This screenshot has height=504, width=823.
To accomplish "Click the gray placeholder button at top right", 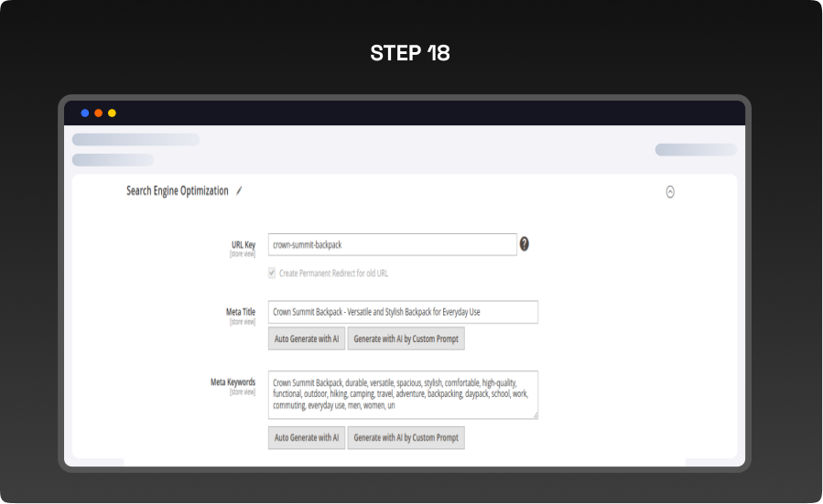I will [x=695, y=150].
